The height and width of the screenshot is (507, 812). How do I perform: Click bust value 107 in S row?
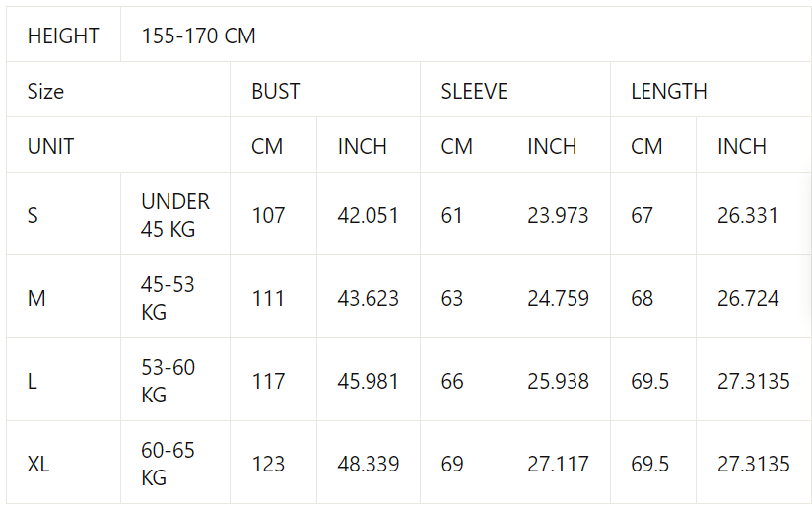click(x=268, y=215)
